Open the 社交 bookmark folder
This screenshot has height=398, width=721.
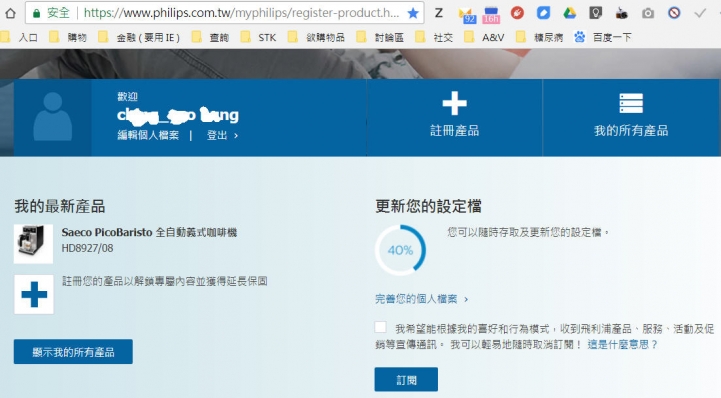click(434, 37)
